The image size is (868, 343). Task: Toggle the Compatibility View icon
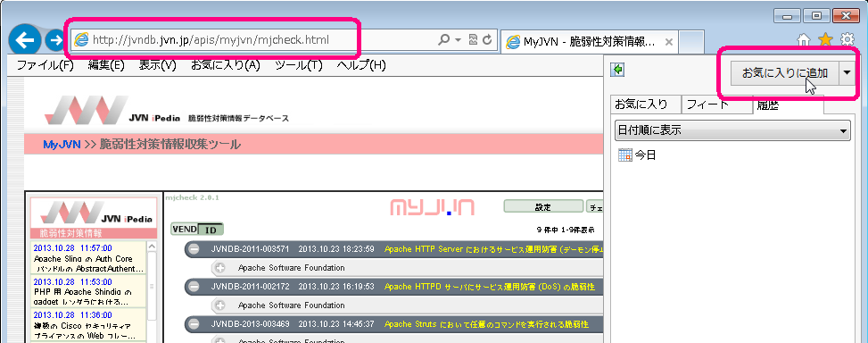(474, 40)
